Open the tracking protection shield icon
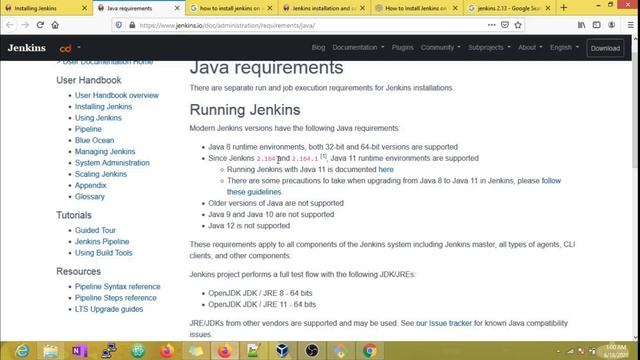640x360 pixels. point(119,25)
